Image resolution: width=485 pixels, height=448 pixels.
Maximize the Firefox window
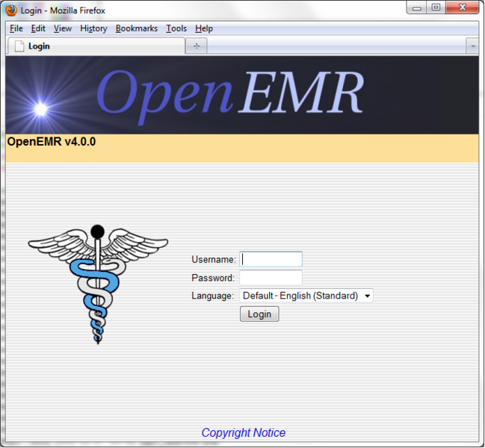coord(436,8)
